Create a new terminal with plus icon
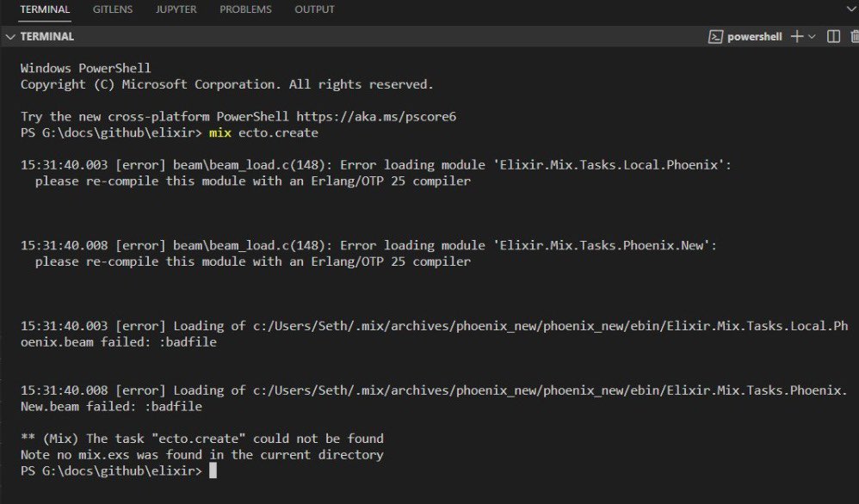Viewport: 859px width, 504px height. pyautogui.click(x=797, y=37)
